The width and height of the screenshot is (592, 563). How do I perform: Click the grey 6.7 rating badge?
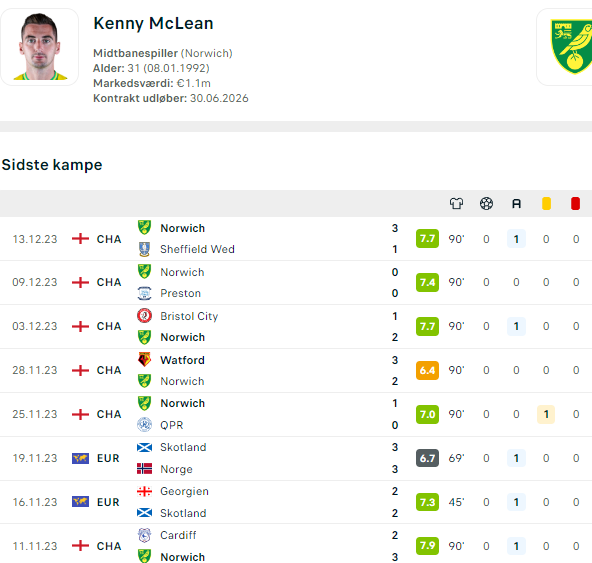(427, 458)
